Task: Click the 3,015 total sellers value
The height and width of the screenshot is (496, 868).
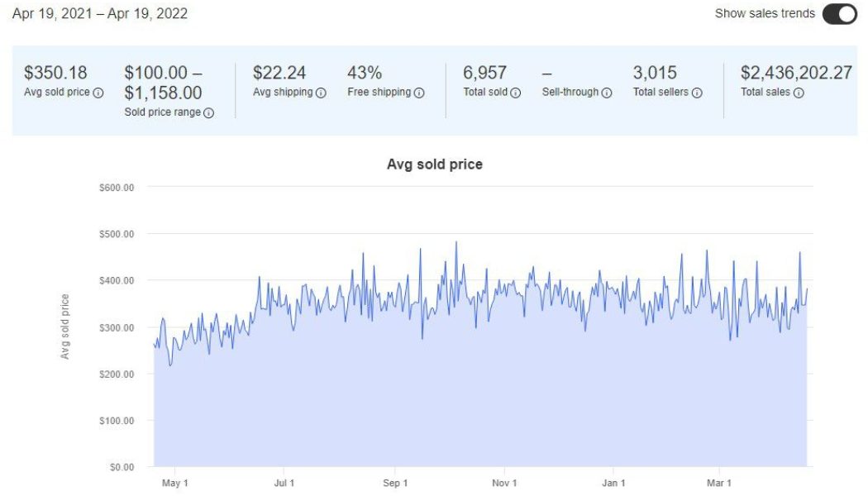Action: coord(654,73)
